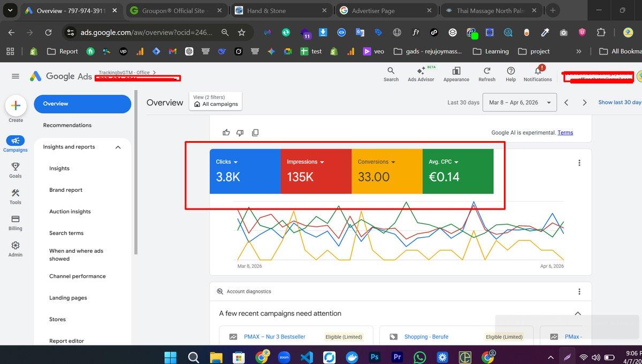Viewport: 642px width, 364px height.
Task: Open Insights page
Action: pos(59,168)
